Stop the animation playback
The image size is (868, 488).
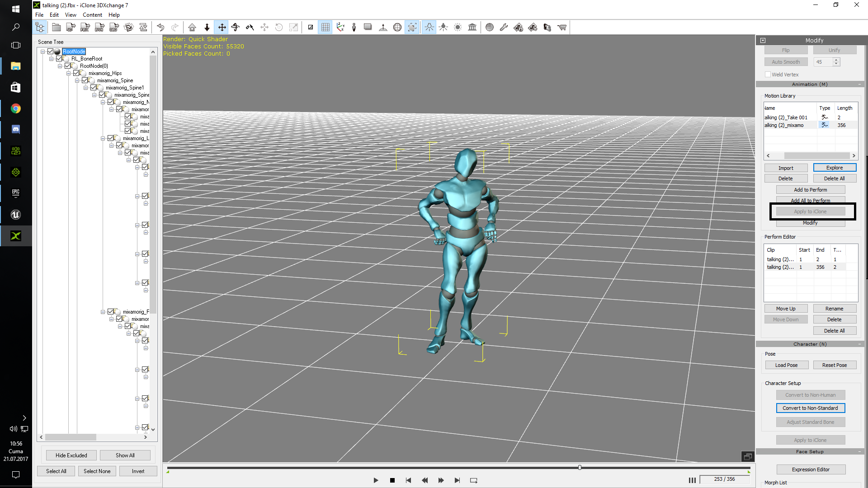coord(392,480)
